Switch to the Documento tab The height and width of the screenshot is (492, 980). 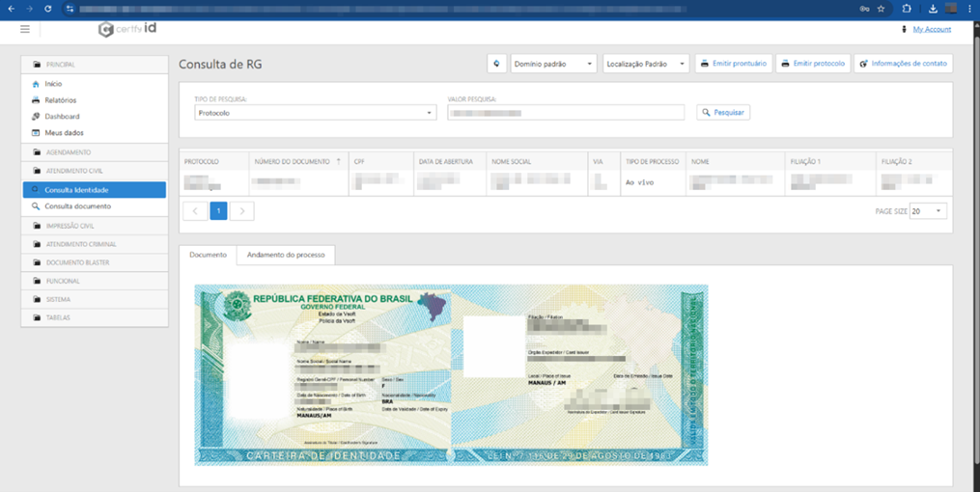point(209,255)
